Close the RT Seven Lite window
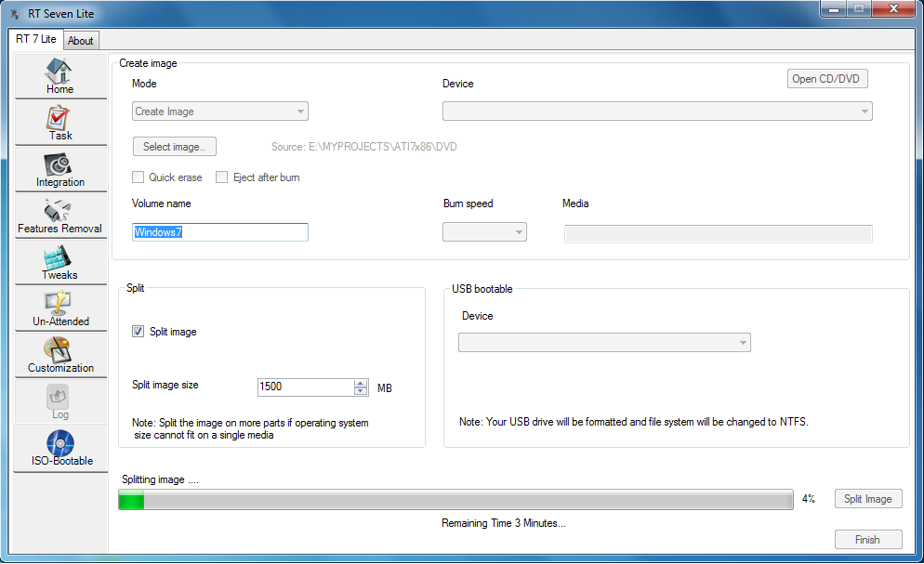This screenshot has height=564, width=924. pos(893,9)
